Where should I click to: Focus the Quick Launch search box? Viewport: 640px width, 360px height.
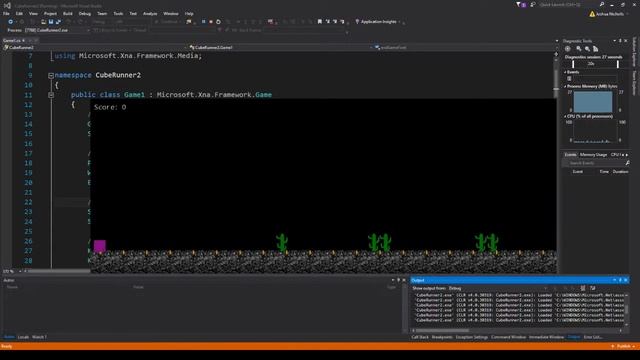click(x=567, y=4)
